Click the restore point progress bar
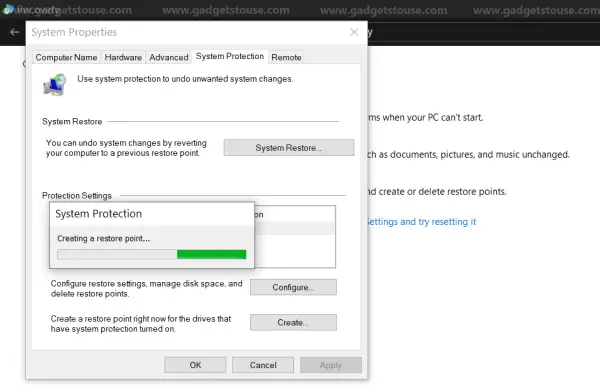Image resolution: width=600 pixels, height=392 pixels. tap(152, 254)
